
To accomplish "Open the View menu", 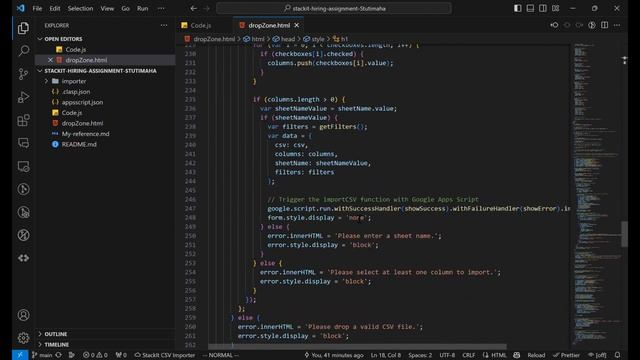I will pyautogui.click(x=107, y=8).
